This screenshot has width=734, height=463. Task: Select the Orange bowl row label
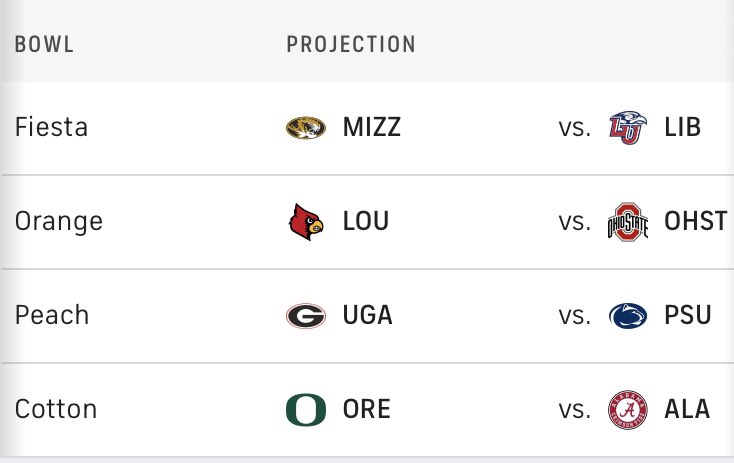tap(59, 222)
